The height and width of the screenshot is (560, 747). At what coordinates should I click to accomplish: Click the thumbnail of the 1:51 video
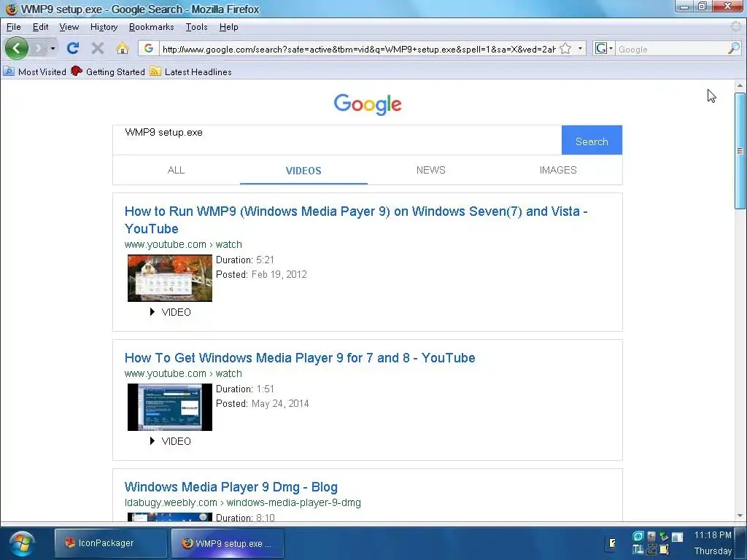pyautogui.click(x=169, y=407)
